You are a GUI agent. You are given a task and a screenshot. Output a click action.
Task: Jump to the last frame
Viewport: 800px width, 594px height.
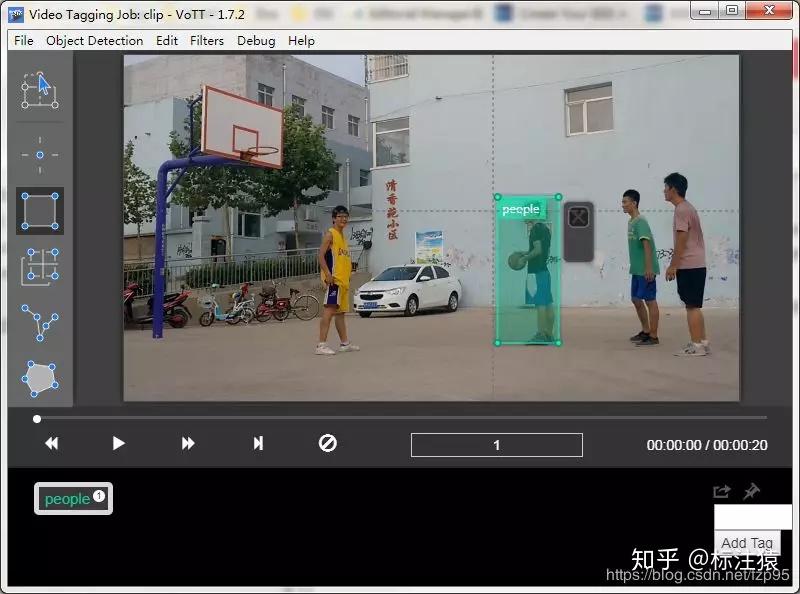click(257, 443)
